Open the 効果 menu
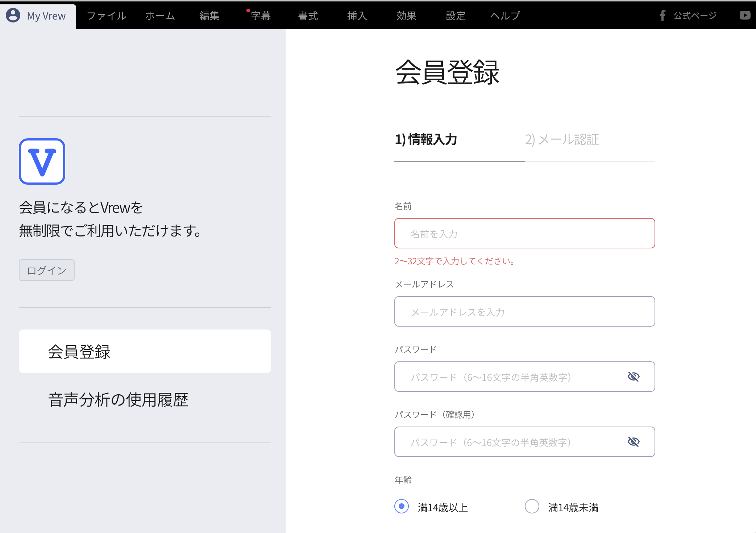 pos(406,16)
